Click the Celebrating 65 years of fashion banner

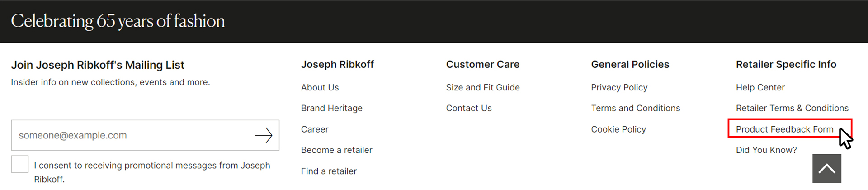click(118, 21)
